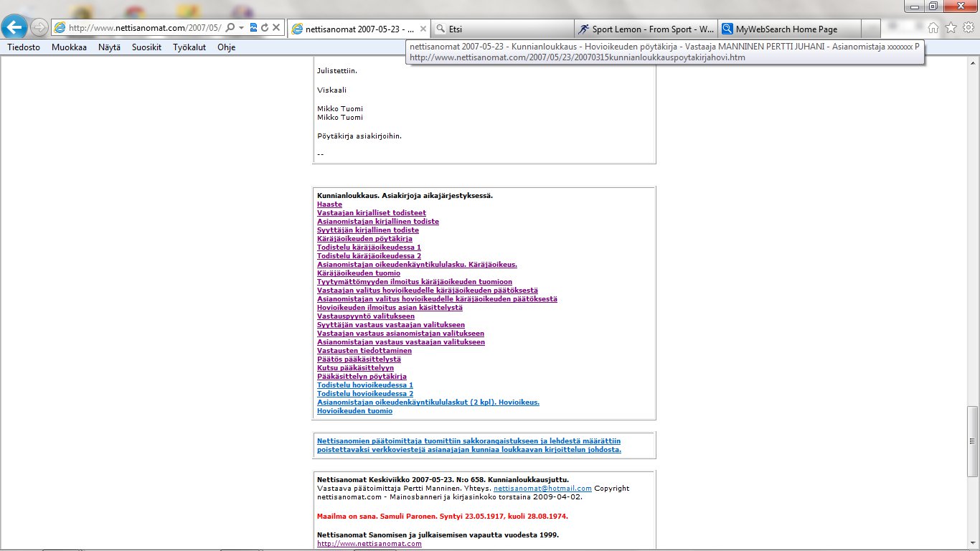980x551 pixels.
Task: Open the Tools gear icon
Action: (x=968, y=28)
